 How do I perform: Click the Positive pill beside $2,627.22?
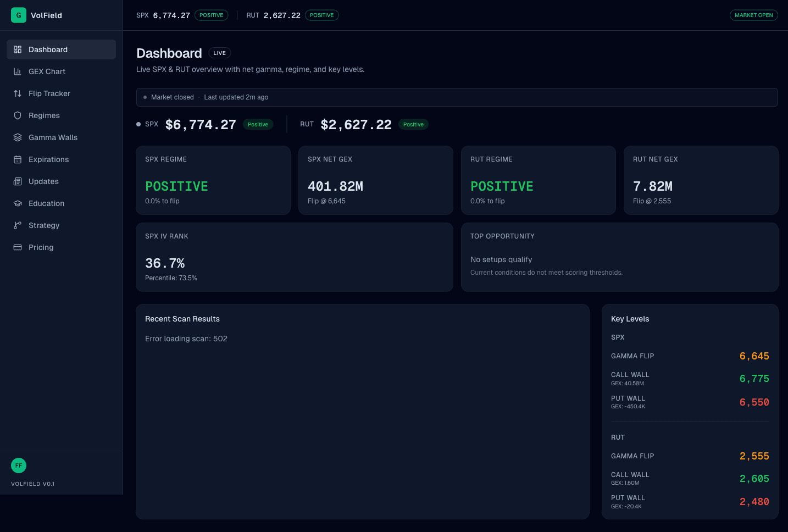click(413, 125)
